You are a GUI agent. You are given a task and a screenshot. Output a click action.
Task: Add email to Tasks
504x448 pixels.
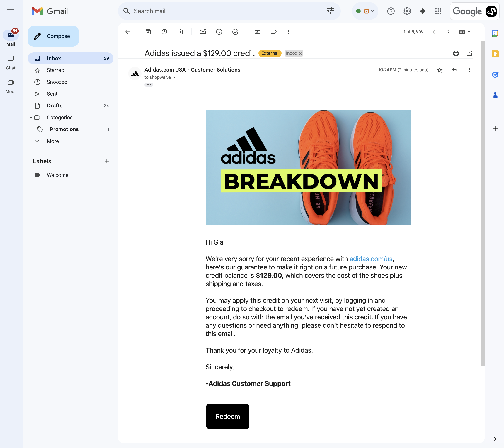236,32
